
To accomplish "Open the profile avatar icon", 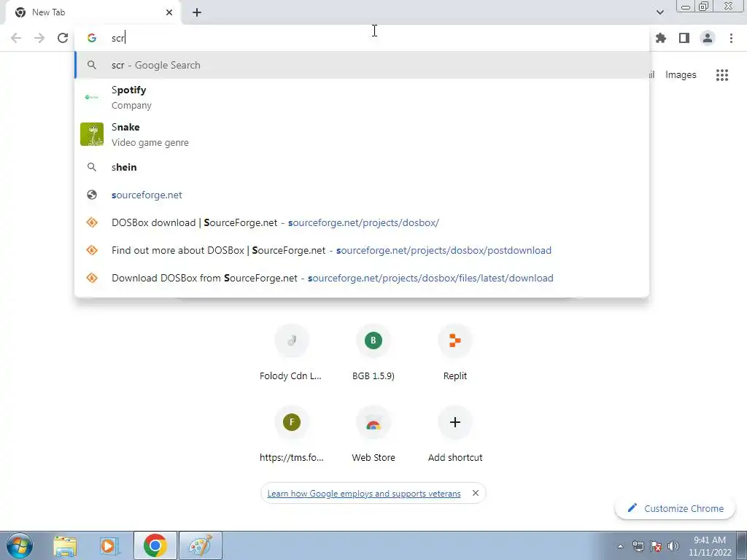I will coord(708,38).
